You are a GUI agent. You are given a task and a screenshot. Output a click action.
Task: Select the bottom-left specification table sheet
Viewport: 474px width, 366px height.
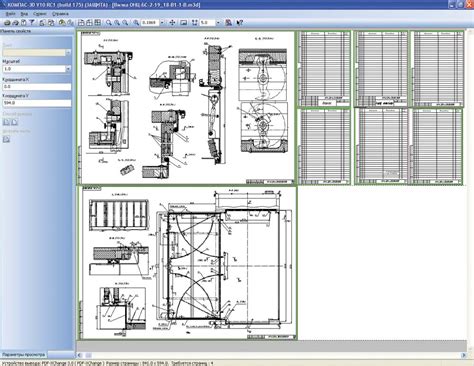324,147
